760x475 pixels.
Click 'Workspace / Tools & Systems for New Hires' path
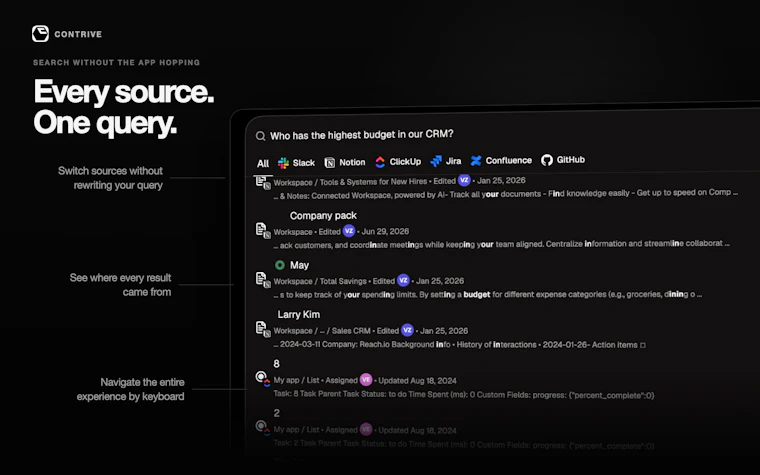coord(350,182)
